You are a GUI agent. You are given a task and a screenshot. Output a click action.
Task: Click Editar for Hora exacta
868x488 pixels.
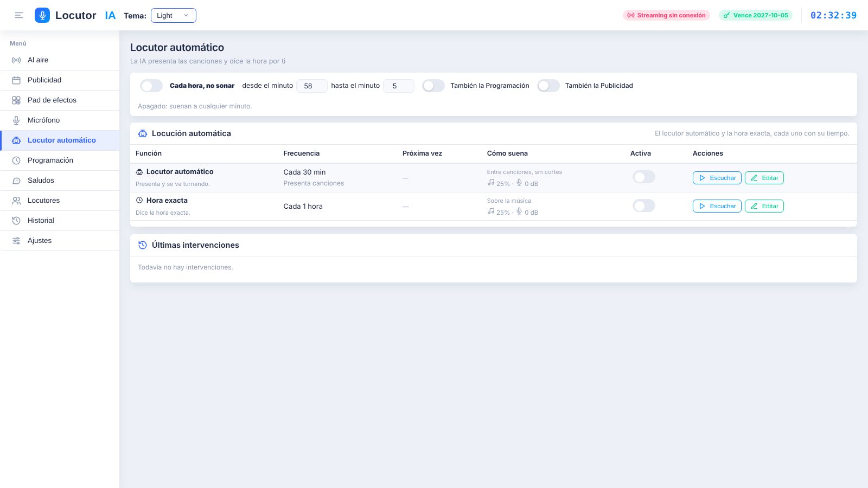(x=764, y=206)
